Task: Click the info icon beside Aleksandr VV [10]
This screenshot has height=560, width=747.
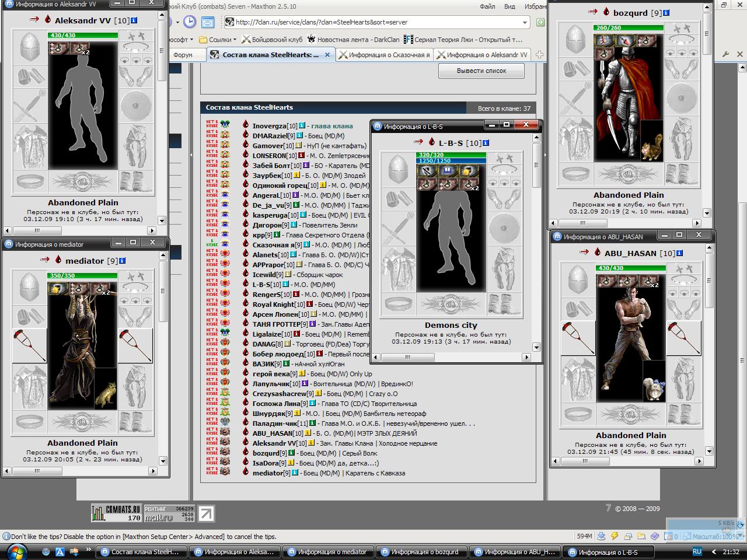Action: click(134, 20)
